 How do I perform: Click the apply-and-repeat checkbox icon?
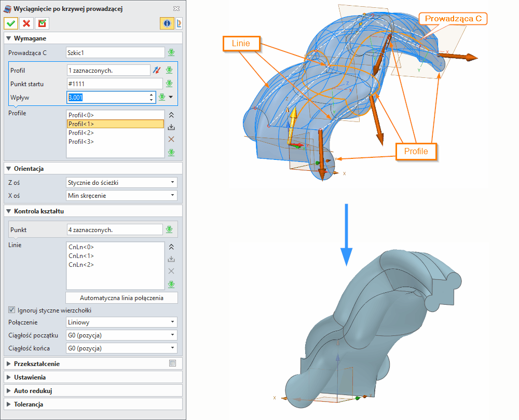pyautogui.click(x=42, y=23)
